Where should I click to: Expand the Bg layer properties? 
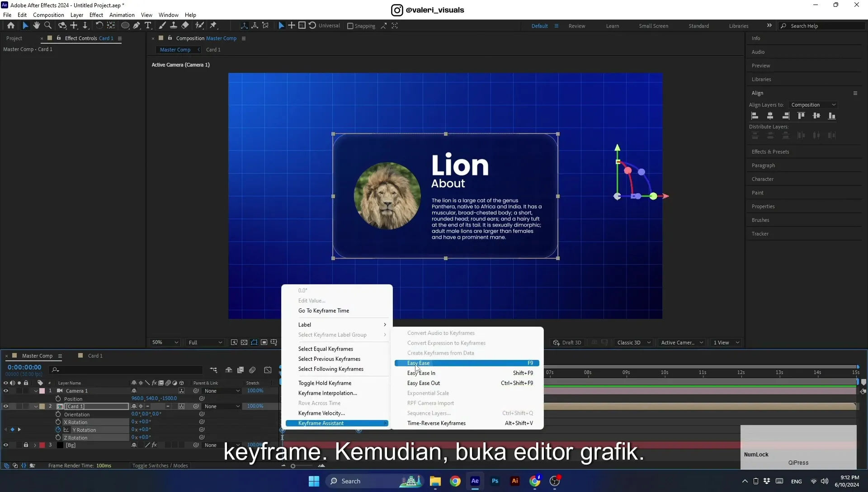tap(35, 445)
